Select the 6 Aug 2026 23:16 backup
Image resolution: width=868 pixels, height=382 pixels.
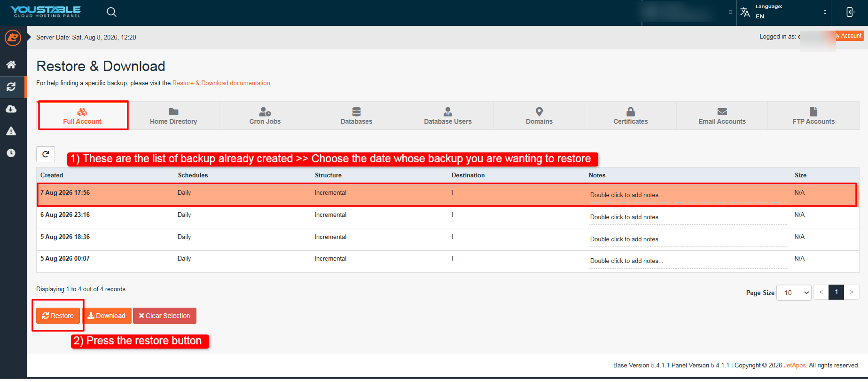[x=448, y=217]
